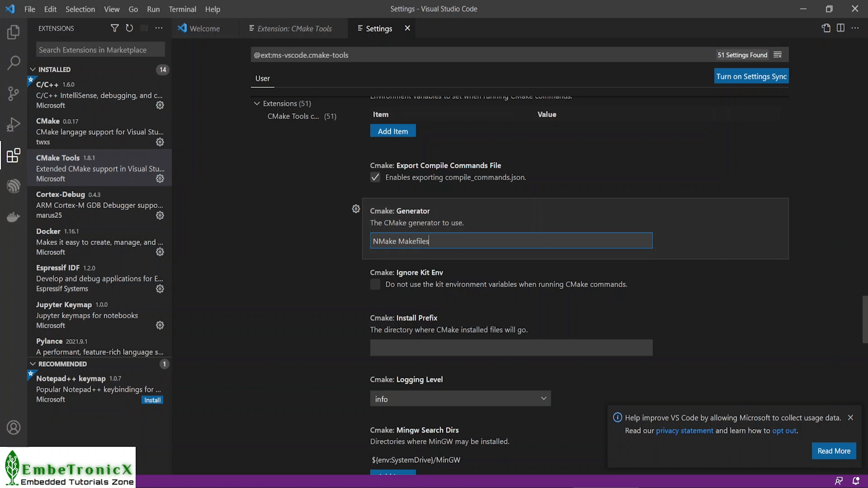The width and height of the screenshot is (868, 488).
Task: Open the Visual Studio Code application icon
Action: point(10,9)
